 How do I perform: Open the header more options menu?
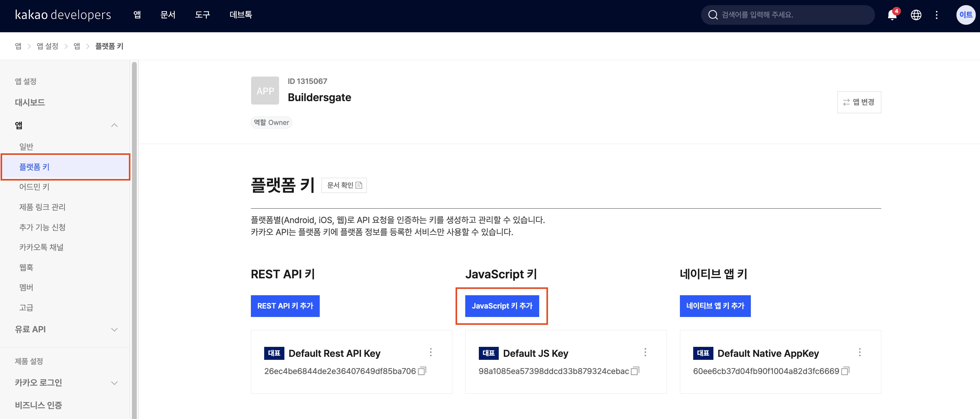[937, 15]
